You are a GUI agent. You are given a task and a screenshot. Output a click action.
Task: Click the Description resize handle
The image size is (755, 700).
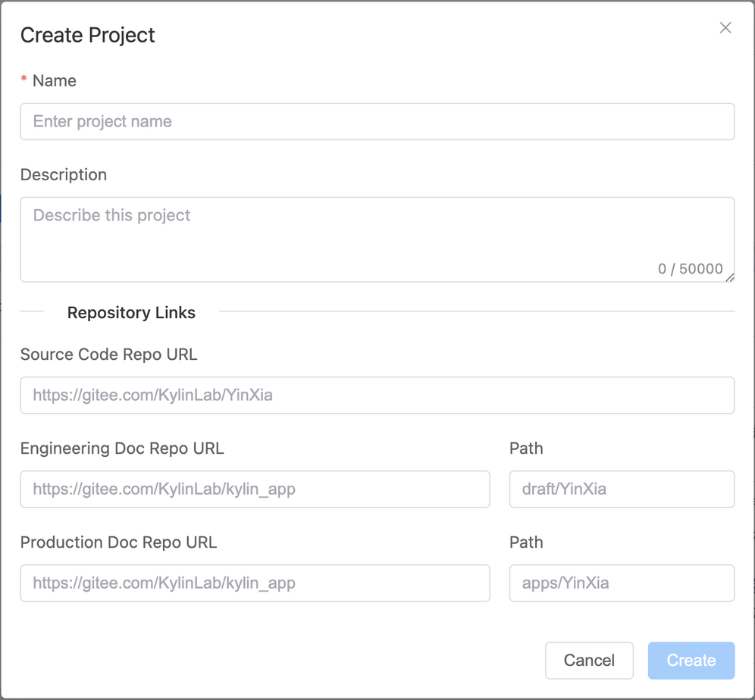coord(730,277)
